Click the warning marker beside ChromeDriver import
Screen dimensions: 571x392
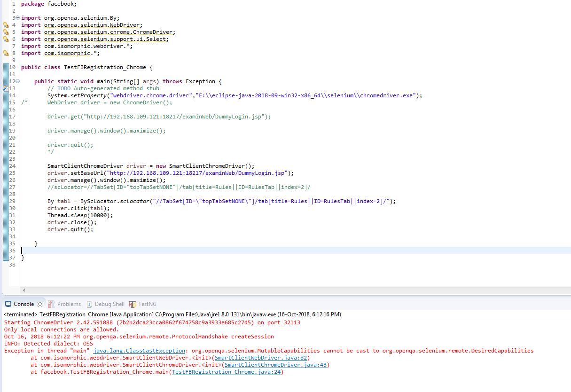(x=6, y=32)
